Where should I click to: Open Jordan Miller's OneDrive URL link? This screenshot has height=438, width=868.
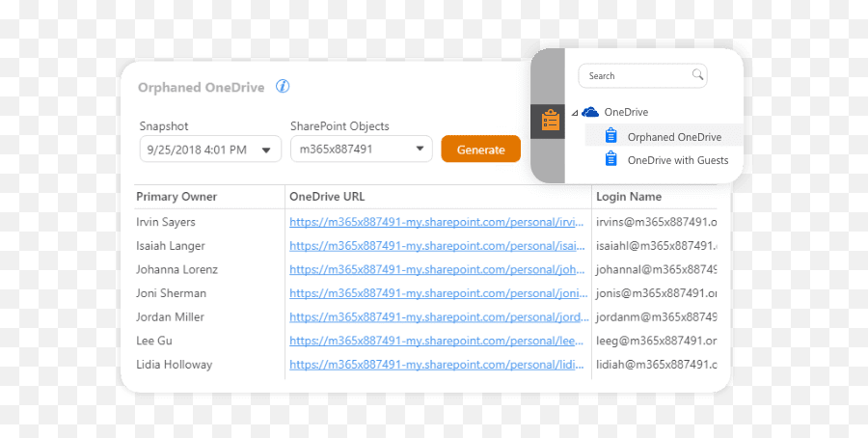click(439, 317)
